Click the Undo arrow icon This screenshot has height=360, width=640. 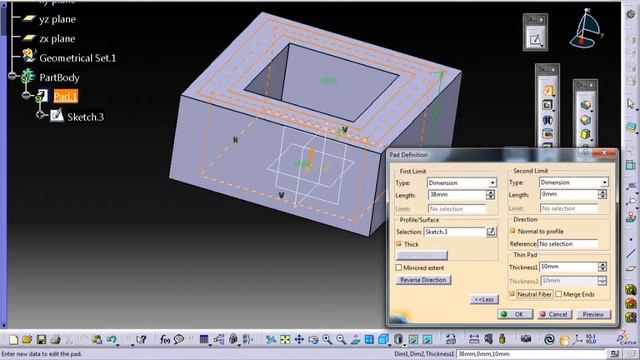coord(111,340)
